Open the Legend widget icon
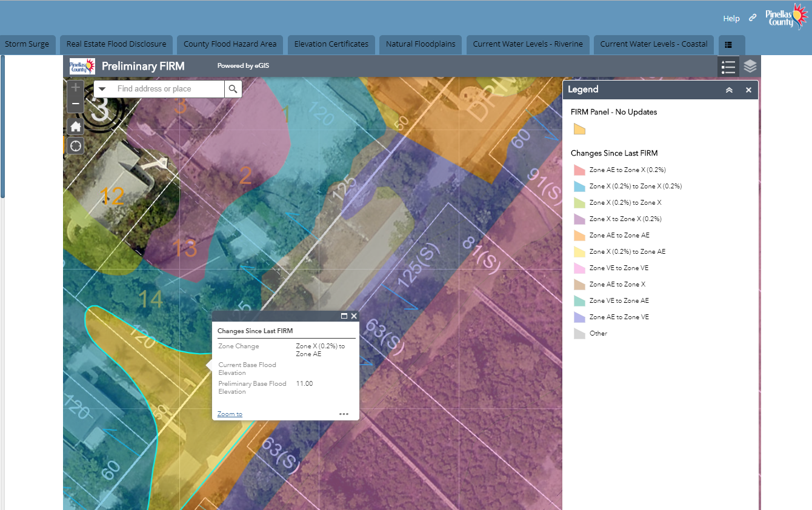Viewport: 812px width, 510px height. [728, 67]
